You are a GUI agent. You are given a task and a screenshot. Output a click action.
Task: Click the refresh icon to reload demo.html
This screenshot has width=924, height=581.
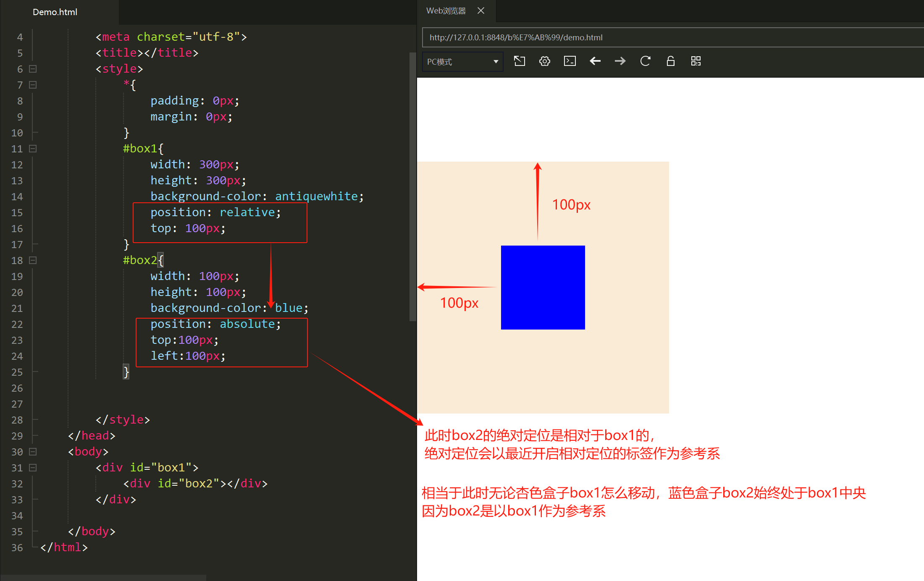click(646, 61)
